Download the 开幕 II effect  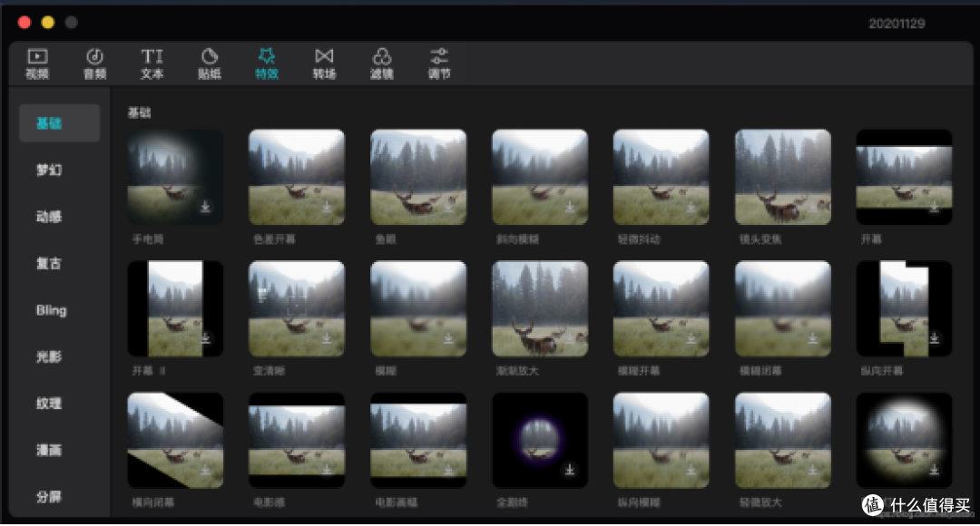[x=205, y=338]
